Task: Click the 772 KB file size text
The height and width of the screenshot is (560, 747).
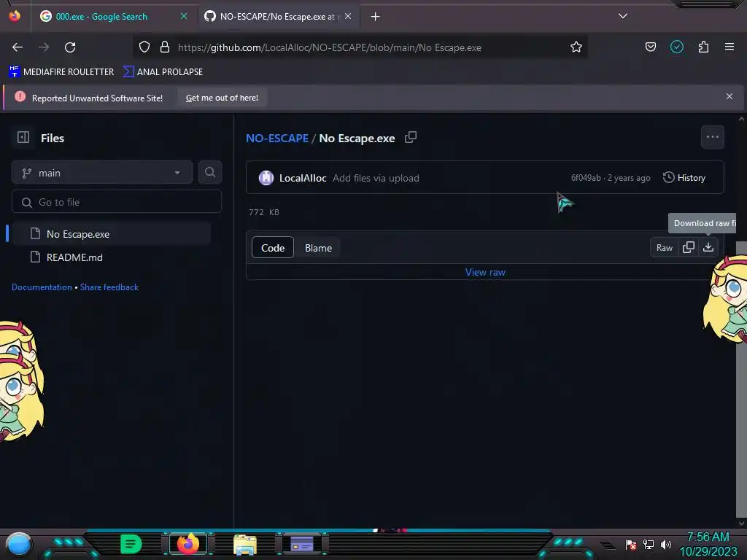Action: coord(264,212)
